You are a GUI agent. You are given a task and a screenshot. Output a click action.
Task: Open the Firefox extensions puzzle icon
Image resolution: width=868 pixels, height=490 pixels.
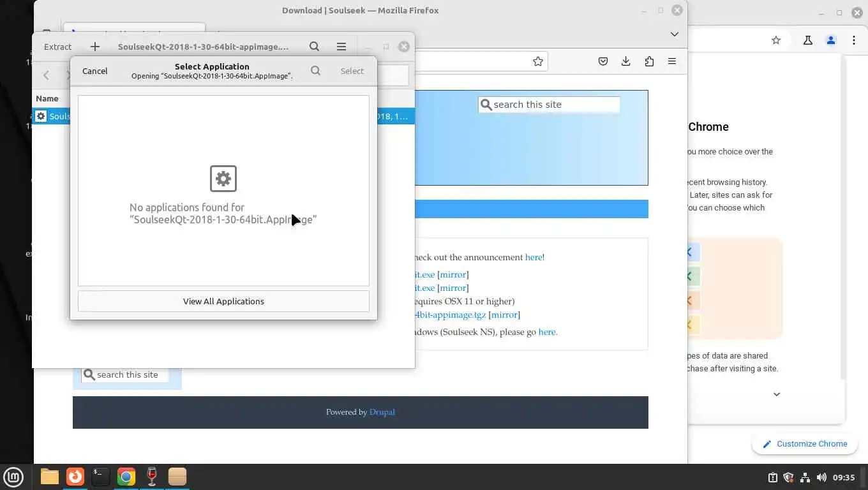(x=649, y=61)
